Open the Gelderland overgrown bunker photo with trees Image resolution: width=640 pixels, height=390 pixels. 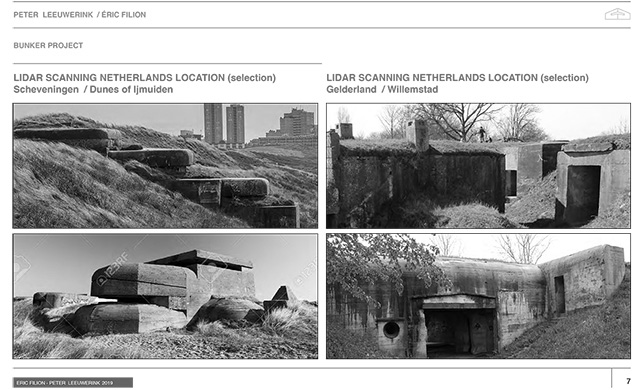point(478,166)
